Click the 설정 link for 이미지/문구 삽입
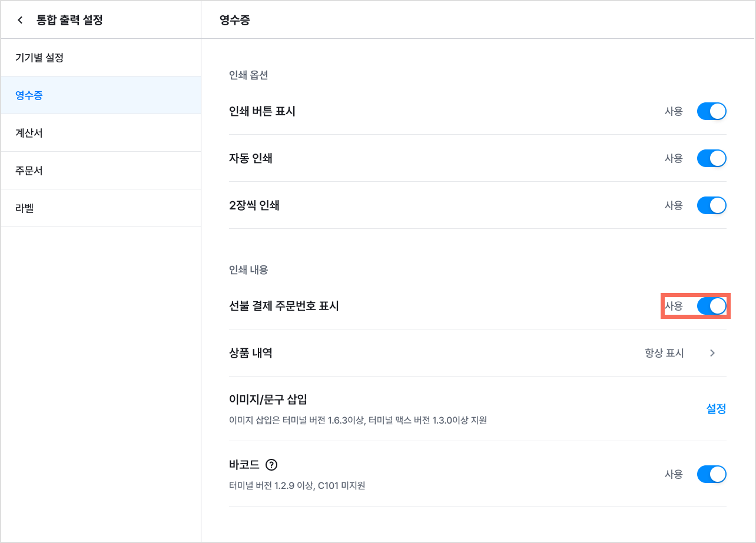The height and width of the screenshot is (543, 756). coord(716,409)
